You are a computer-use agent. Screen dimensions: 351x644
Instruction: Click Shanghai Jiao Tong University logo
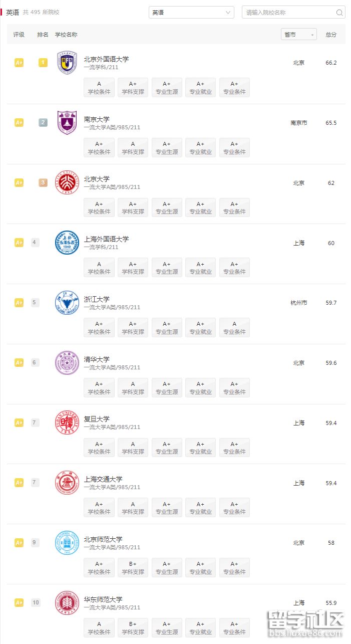pos(67,483)
